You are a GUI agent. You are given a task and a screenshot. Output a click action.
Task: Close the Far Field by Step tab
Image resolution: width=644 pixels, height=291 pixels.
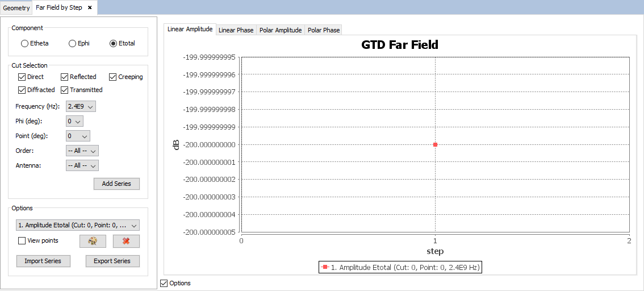click(x=90, y=7)
